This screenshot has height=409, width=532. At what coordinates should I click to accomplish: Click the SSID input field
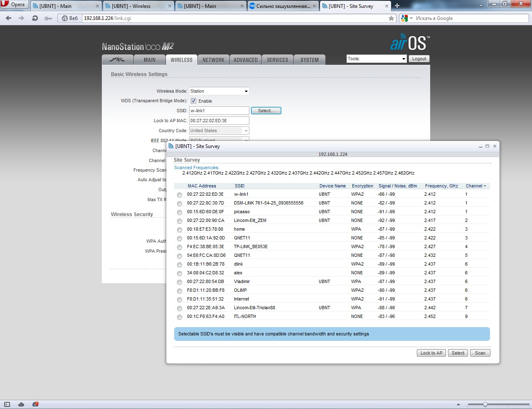click(x=219, y=111)
